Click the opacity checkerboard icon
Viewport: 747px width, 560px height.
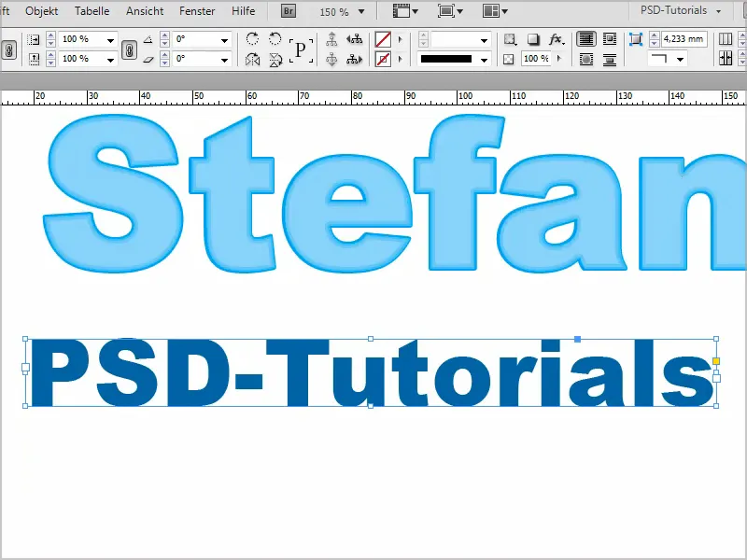click(508, 60)
